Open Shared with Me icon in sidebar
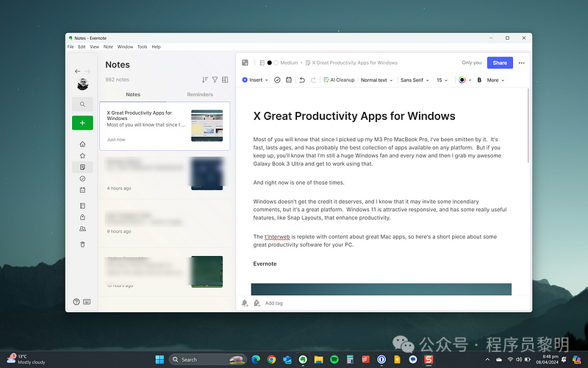 (82, 229)
